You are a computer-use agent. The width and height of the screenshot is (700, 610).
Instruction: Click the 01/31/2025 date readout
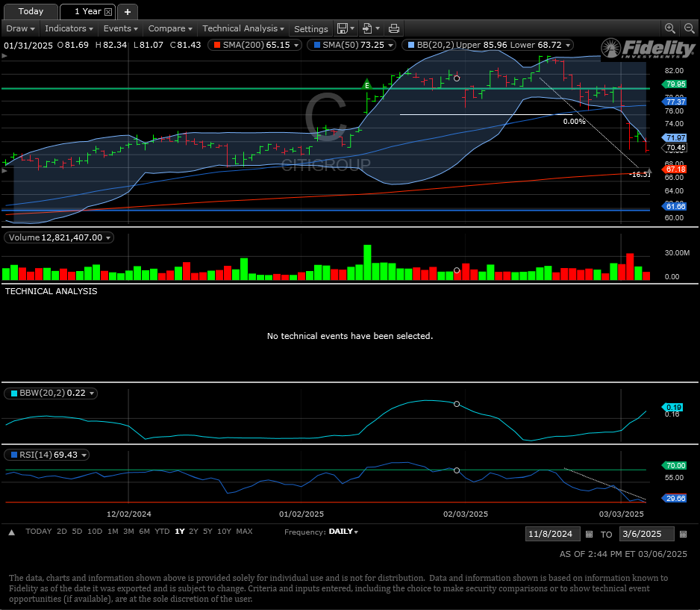(x=28, y=46)
